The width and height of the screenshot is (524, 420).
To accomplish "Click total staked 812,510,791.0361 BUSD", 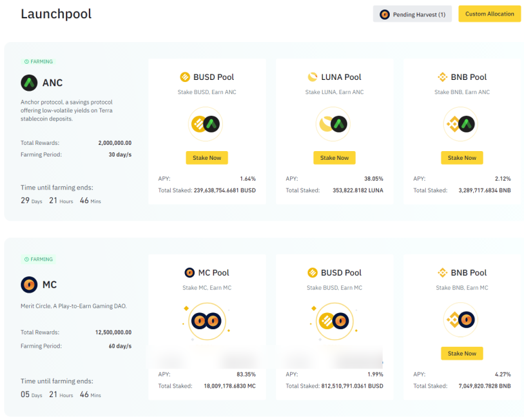I will [352, 386].
